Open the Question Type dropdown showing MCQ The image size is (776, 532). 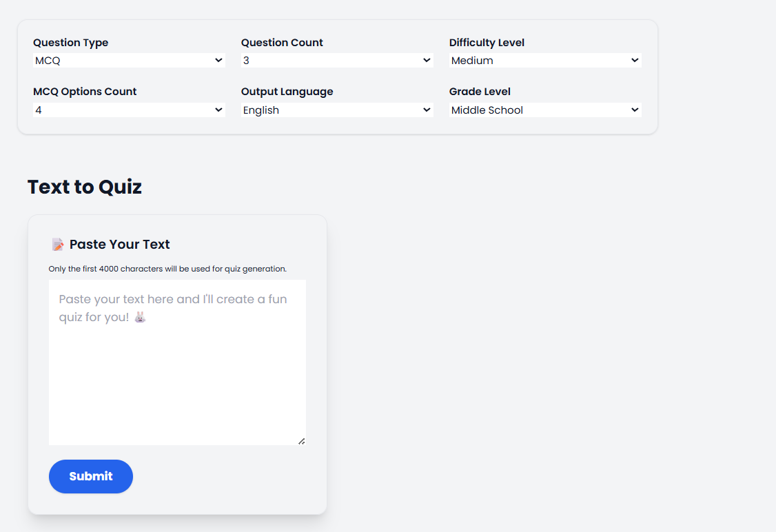[129, 61]
